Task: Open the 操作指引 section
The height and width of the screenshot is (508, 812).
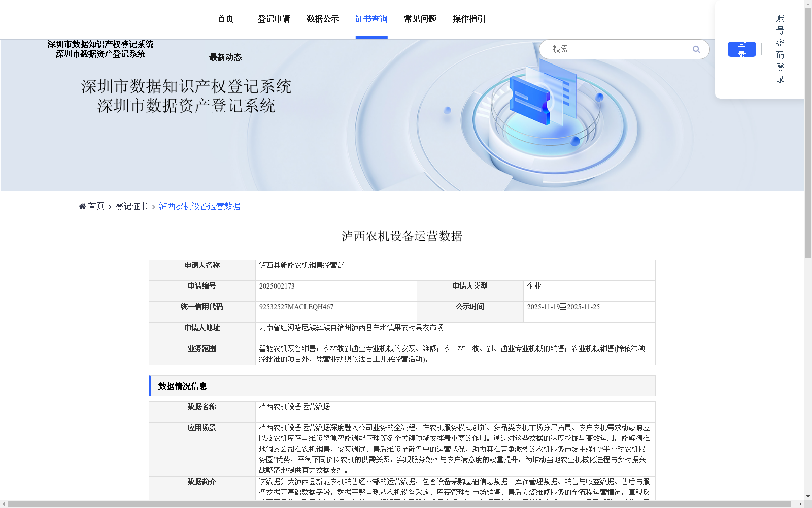Action: (x=468, y=19)
